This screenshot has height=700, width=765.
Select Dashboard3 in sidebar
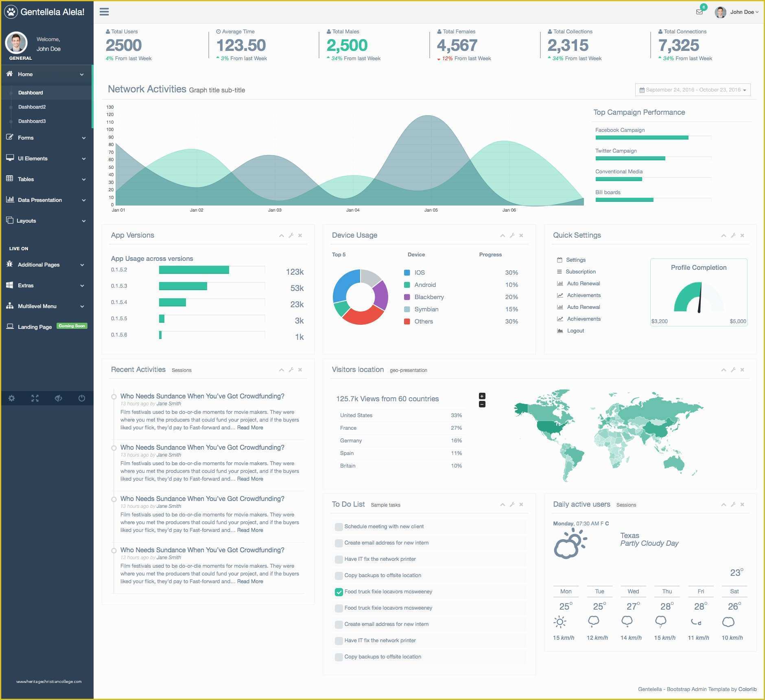tap(32, 121)
